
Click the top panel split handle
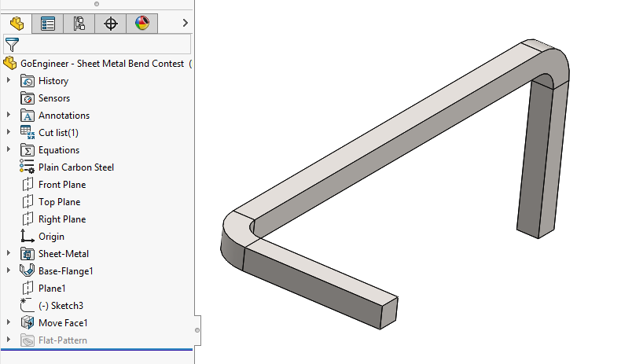(x=97, y=4)
